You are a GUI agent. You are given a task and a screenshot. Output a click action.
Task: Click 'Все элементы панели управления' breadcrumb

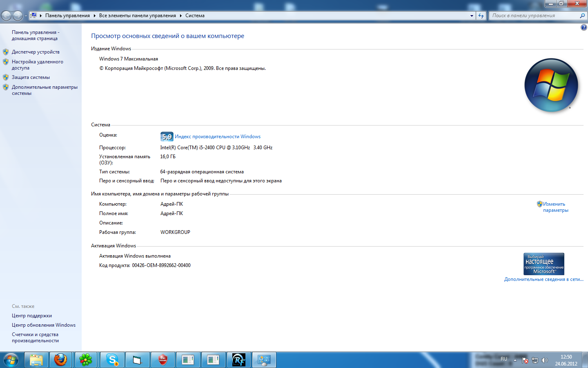tap(137, 16)
